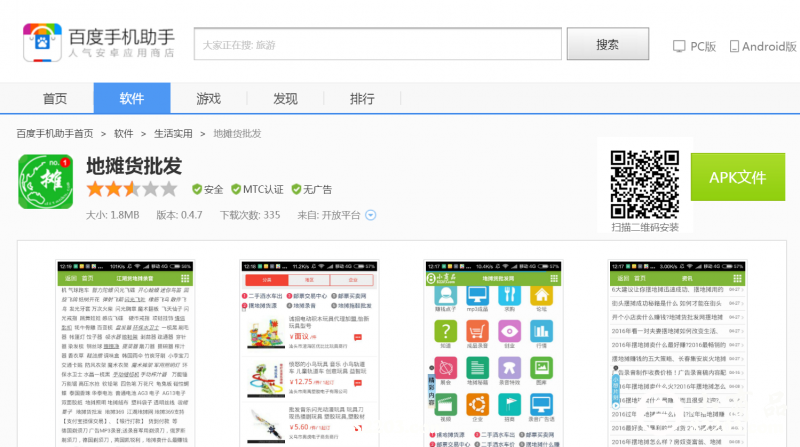Click the app title 地摊货批发
This screenshot has height=447, width=800.
134,166
